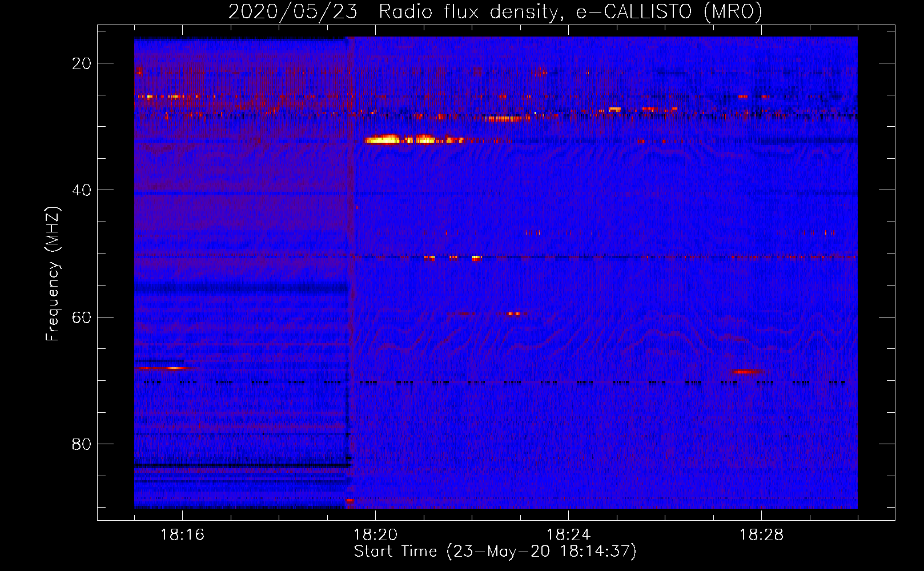Click the 80 MHz frequency tick label
This screenshot has width=924, height=571.
click(x=82, y=444)
